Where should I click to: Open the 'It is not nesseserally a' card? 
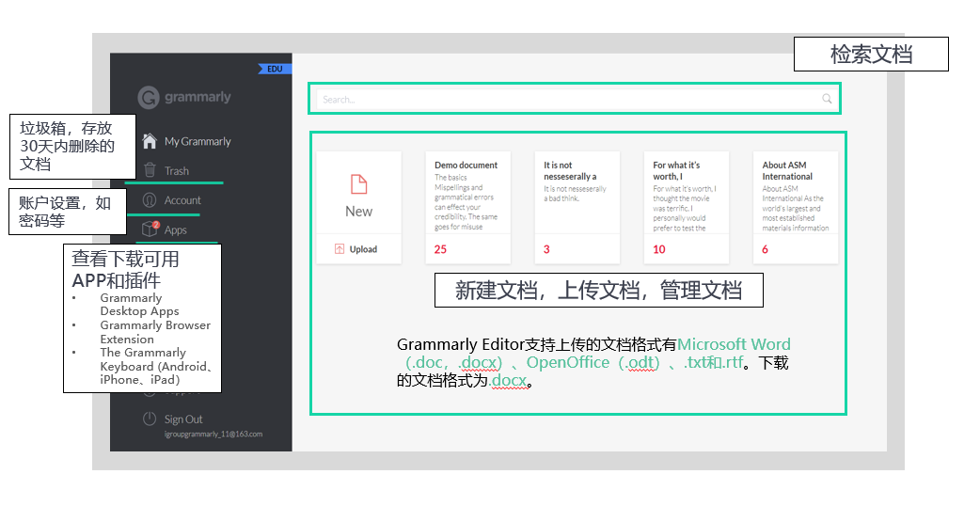tap(577, 208)
